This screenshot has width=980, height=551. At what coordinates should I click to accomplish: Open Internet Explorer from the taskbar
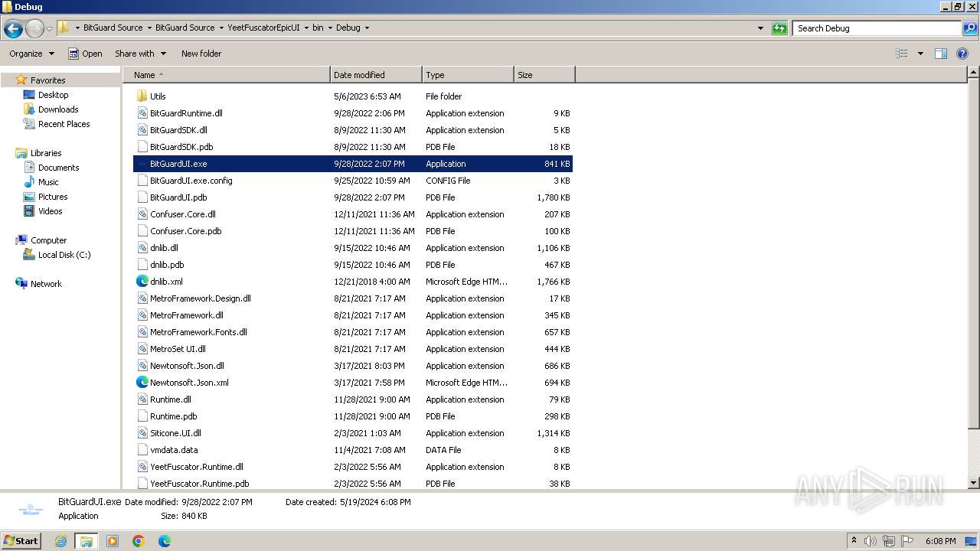(61, 541)
